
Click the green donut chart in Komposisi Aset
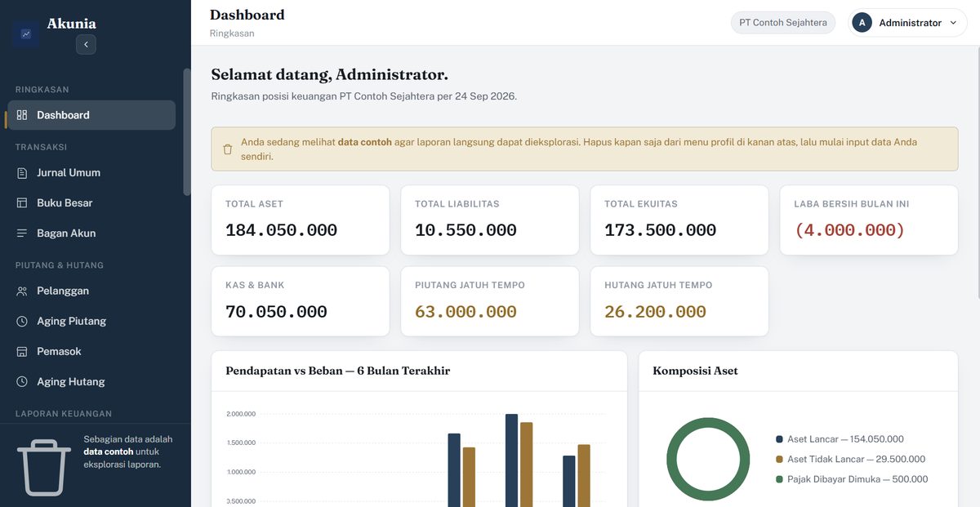[708, 459]
